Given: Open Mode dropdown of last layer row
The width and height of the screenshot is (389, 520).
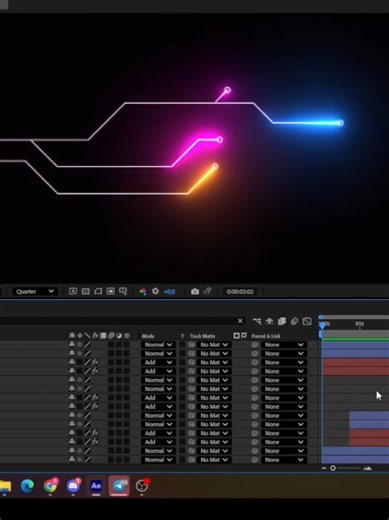Looking at the screenshot, I should 158,460.
